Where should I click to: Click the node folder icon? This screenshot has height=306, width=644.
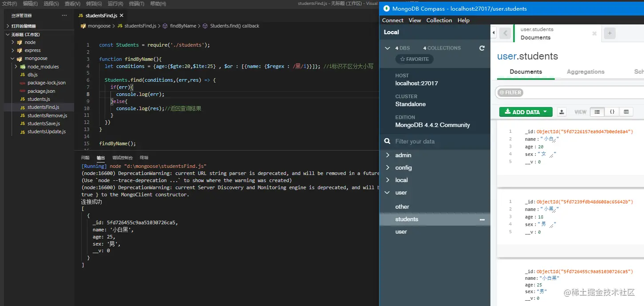tap(20, 43)
